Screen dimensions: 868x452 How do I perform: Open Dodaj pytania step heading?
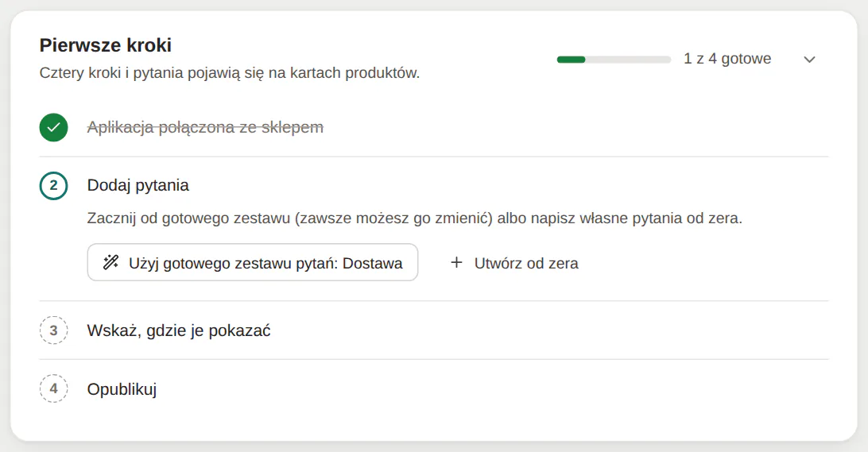[x=138, y=185]
